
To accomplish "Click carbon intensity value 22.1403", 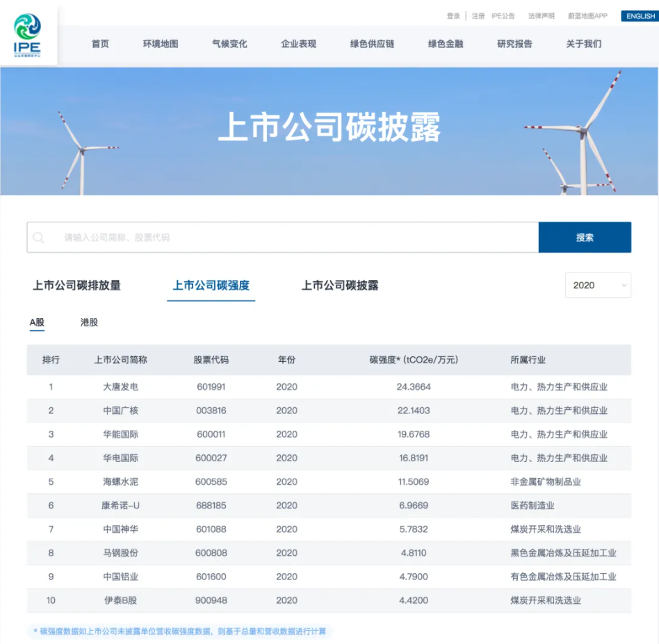I will pyautogui.click(x=414, y=411).
